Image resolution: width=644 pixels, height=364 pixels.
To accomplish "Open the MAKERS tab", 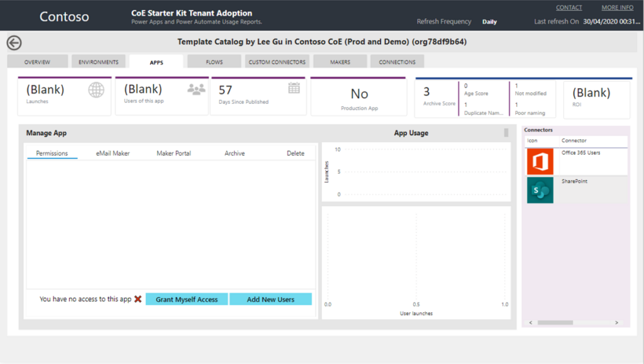I will [x=340, y=61].
